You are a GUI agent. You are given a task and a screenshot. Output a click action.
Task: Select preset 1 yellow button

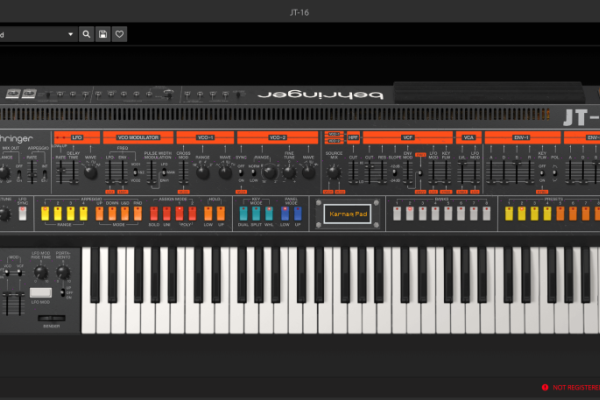tap(509, 214)
